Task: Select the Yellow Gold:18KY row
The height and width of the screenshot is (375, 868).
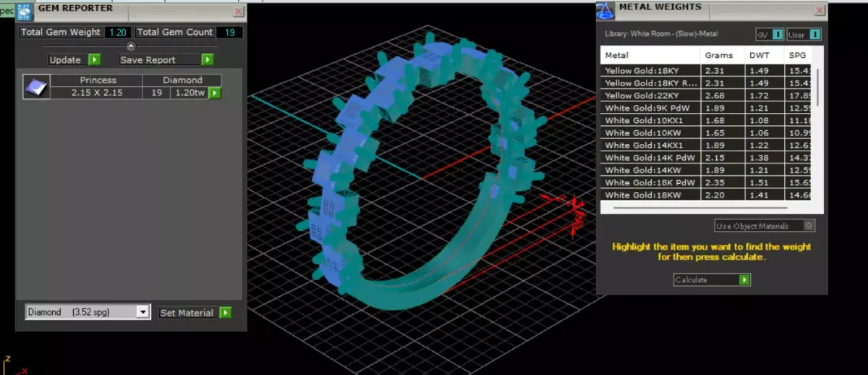Action: point(706,70)
